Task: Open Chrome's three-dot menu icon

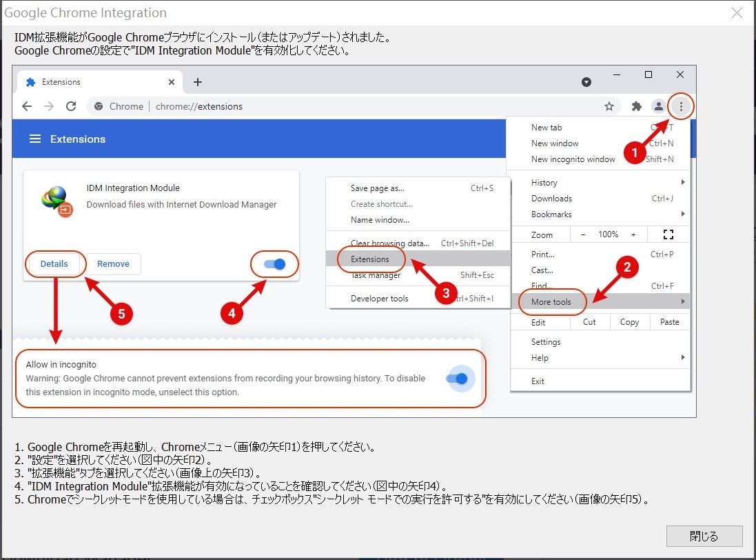Action: pos(681,106)
